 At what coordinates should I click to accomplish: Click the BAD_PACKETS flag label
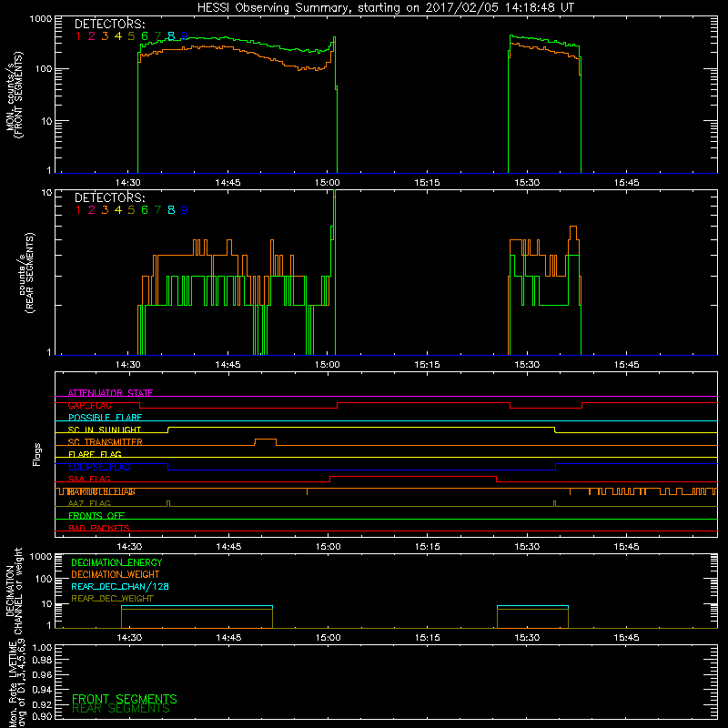pos(99,528)
